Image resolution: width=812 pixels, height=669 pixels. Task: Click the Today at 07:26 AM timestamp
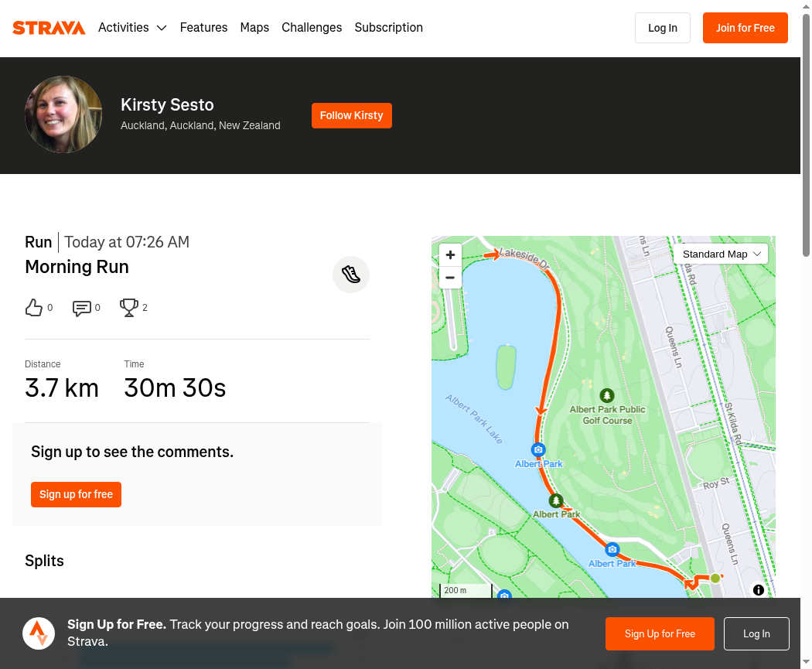point(127,242)
